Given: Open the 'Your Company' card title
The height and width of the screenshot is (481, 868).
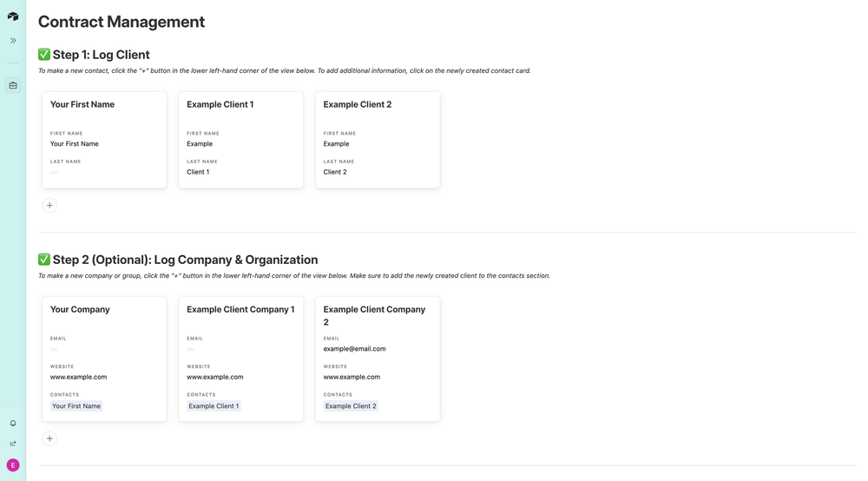Looking at the screenshot, I should click(80, 309).
